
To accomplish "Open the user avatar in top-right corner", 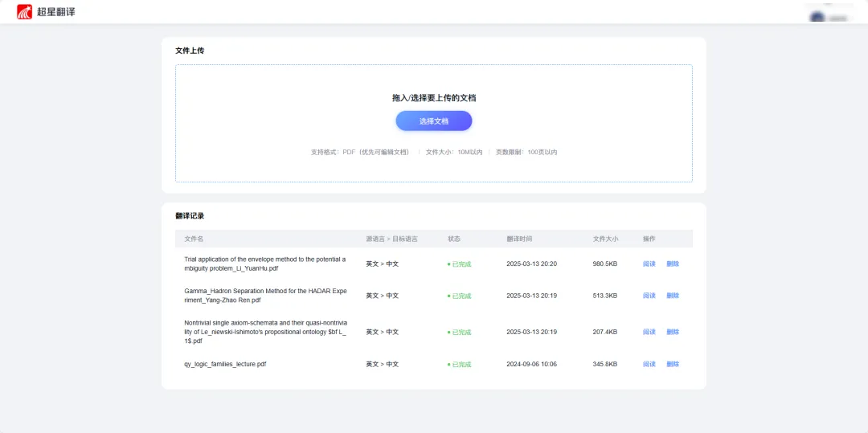I will pos(817,17).
